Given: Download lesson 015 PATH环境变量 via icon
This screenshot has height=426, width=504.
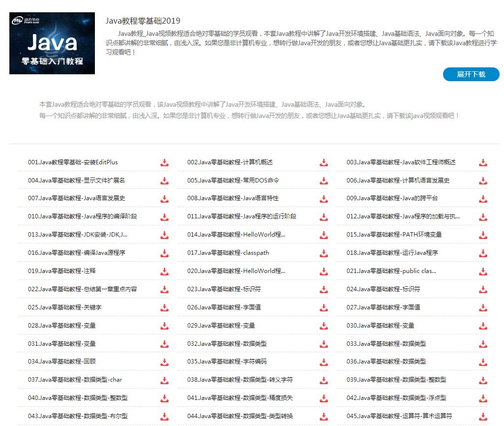Looking at the screenshot, I should tap(483, 235).
